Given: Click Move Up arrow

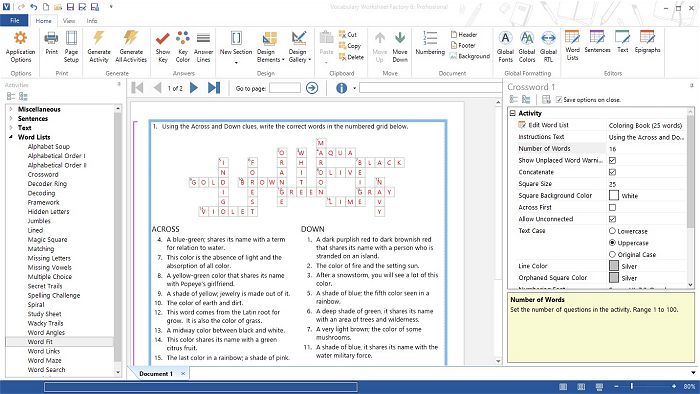Looking at the screenshot, I should point(379,46).
